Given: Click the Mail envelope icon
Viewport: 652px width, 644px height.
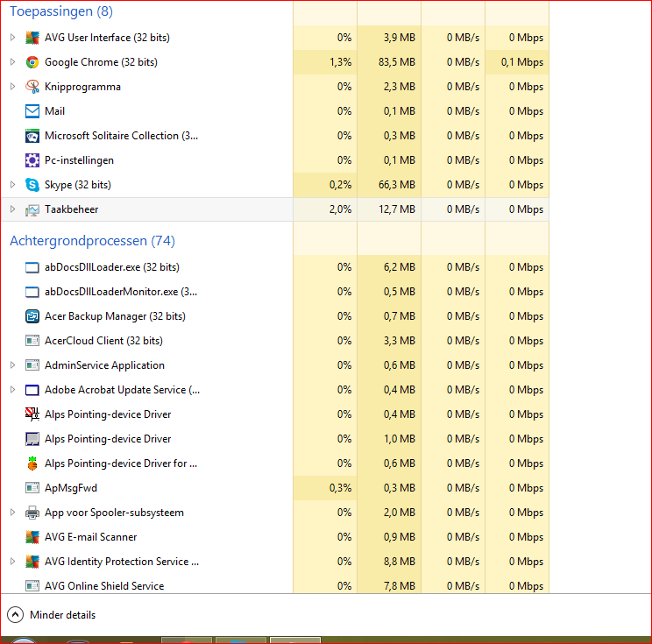Looking at the screenshot, I should tap(32, 111).
